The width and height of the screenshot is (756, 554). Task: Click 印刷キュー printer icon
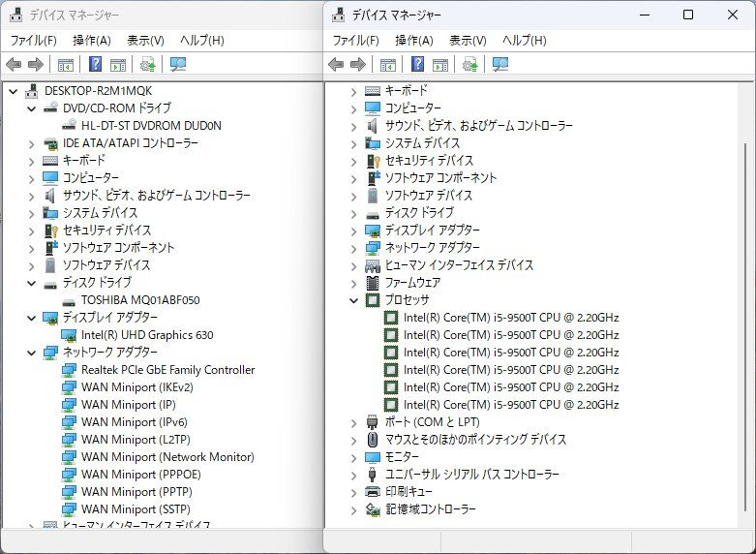(373, 492)
